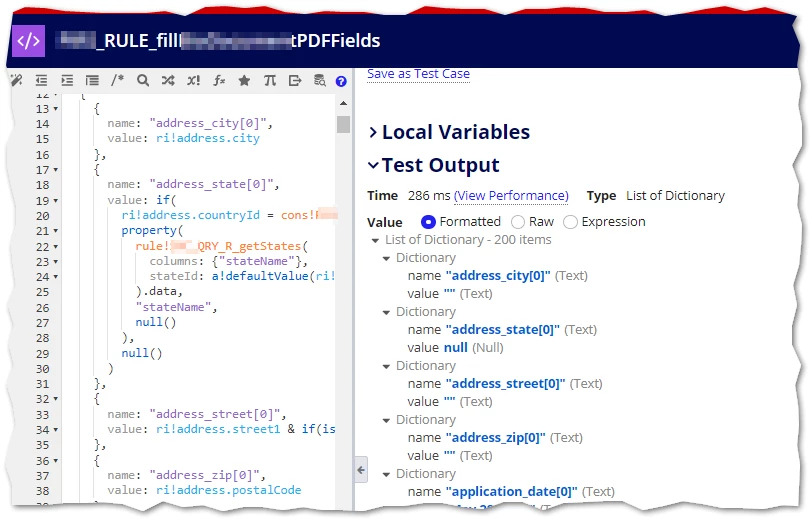Click the shuffle arrows toolbar icon
Viewport: 812px width, 521px height.
[x=168, y=80]
